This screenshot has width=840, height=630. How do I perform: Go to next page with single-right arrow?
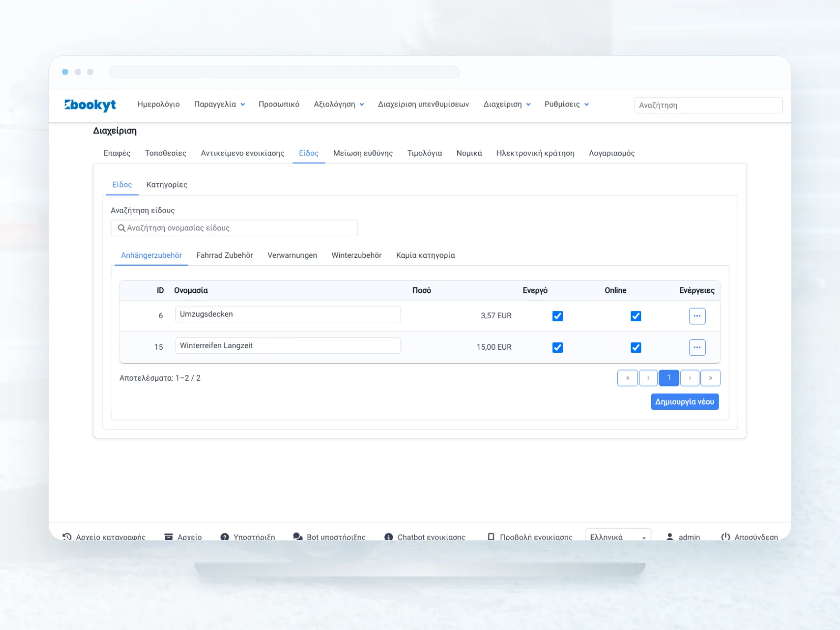coord(690,378)
